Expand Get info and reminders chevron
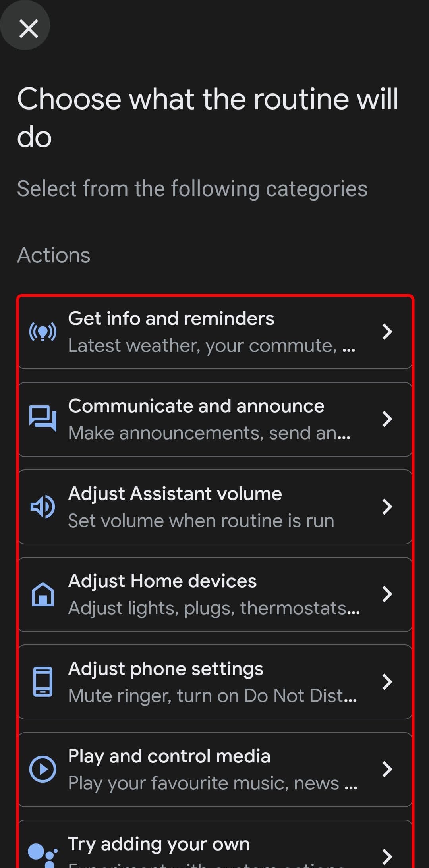429x868 pixels. point(387,332)
